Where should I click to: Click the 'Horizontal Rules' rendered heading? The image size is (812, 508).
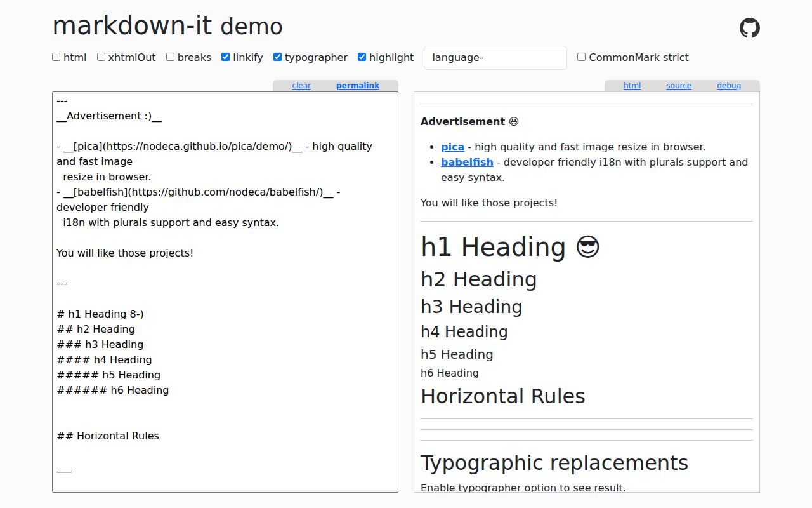click(503, 396)
